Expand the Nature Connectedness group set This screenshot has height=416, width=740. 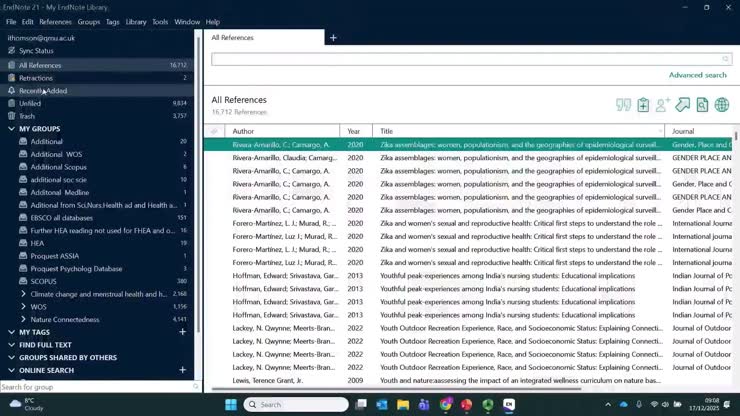point(23,319)
